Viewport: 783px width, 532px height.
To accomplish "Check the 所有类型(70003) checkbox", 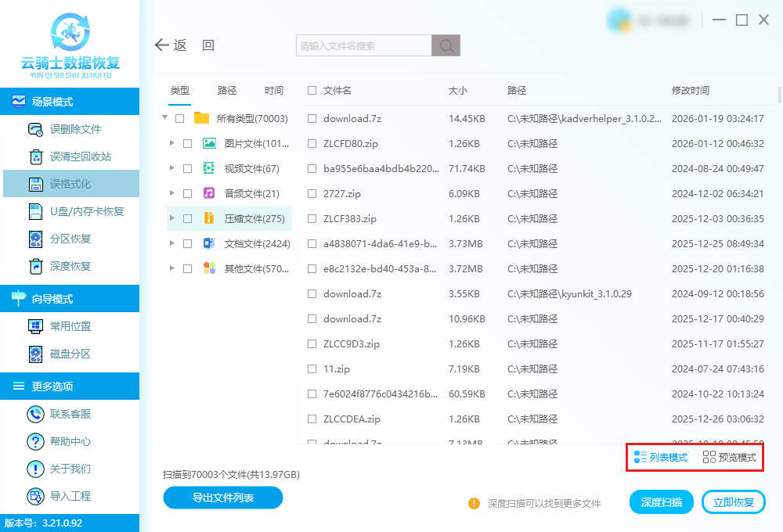I will pos(180,118).
